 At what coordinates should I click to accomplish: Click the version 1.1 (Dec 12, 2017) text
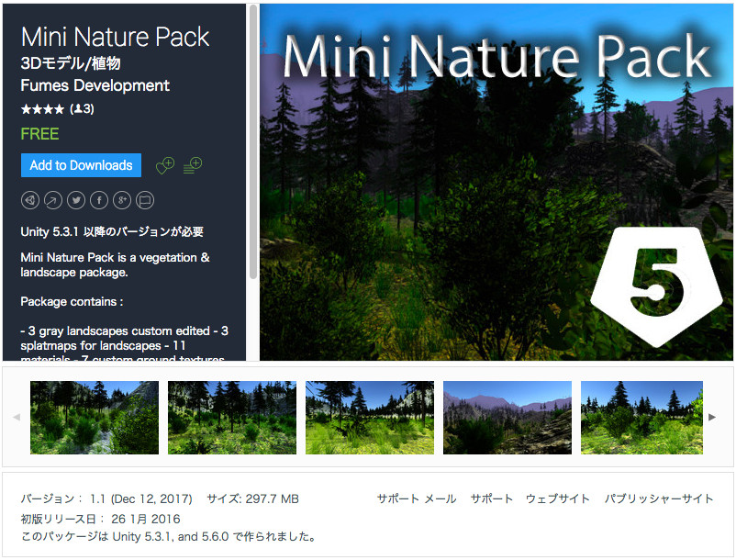click(x=106, y=498)
